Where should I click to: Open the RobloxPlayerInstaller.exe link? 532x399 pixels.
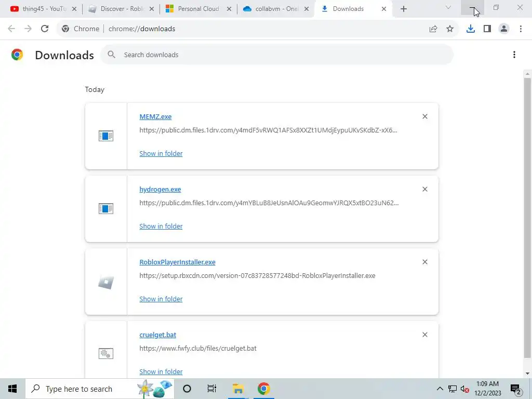(178, 262)
